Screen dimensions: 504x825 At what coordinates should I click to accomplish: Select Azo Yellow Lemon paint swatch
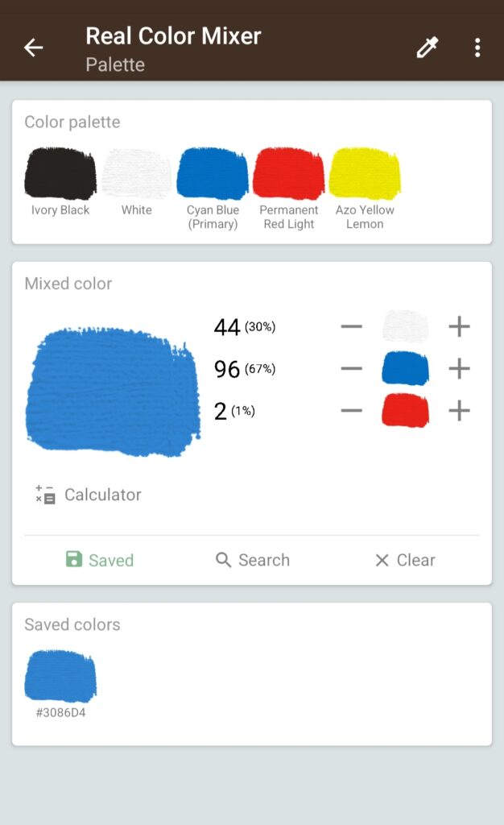[365, 173]
